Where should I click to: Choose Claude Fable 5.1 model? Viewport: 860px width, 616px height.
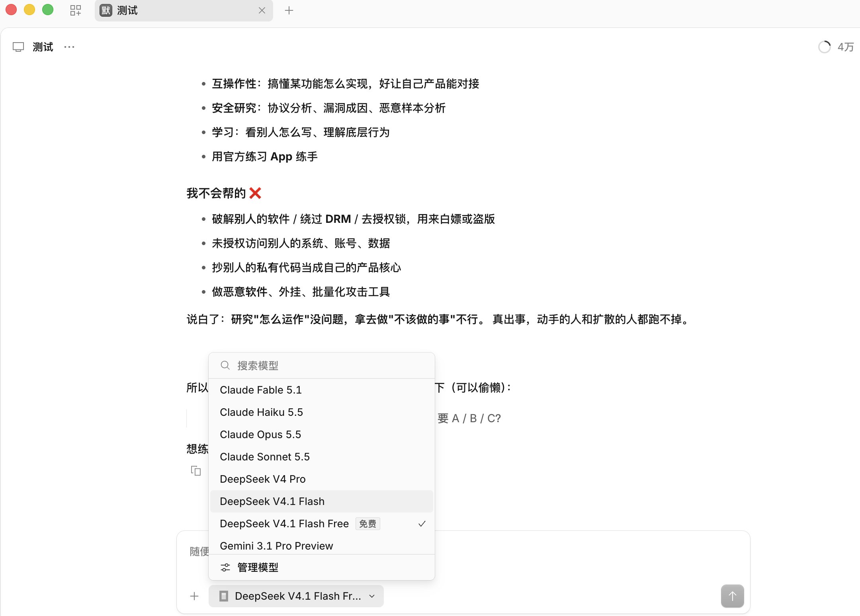(x=322, y=390)
